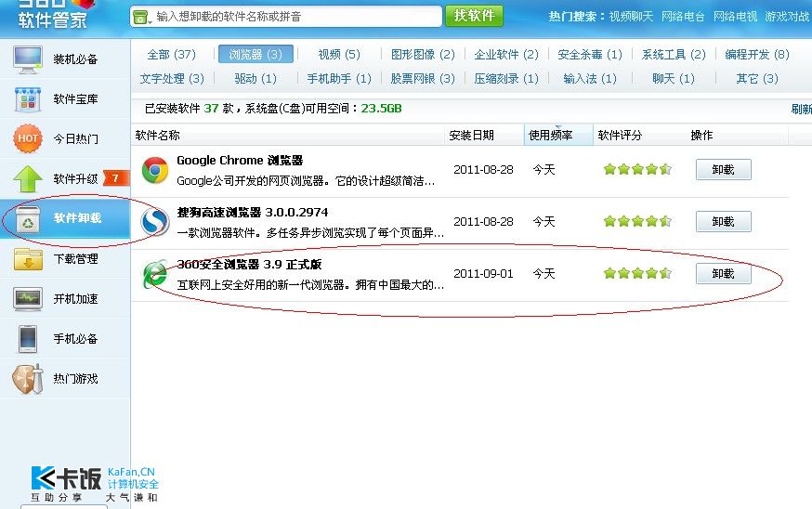Screen dimensions: 812x509
Task: Click 手机必备 phone icon
Action: pos(28,339)
